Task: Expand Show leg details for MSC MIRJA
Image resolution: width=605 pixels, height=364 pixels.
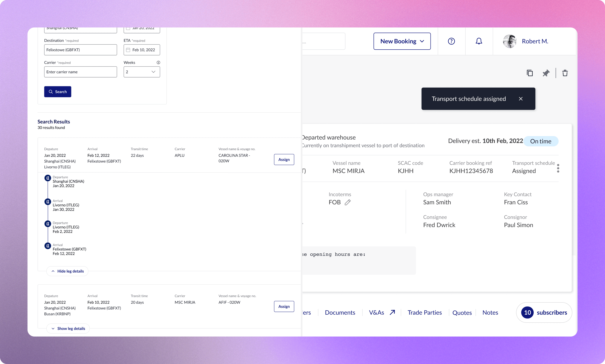Action: (68, 328)
